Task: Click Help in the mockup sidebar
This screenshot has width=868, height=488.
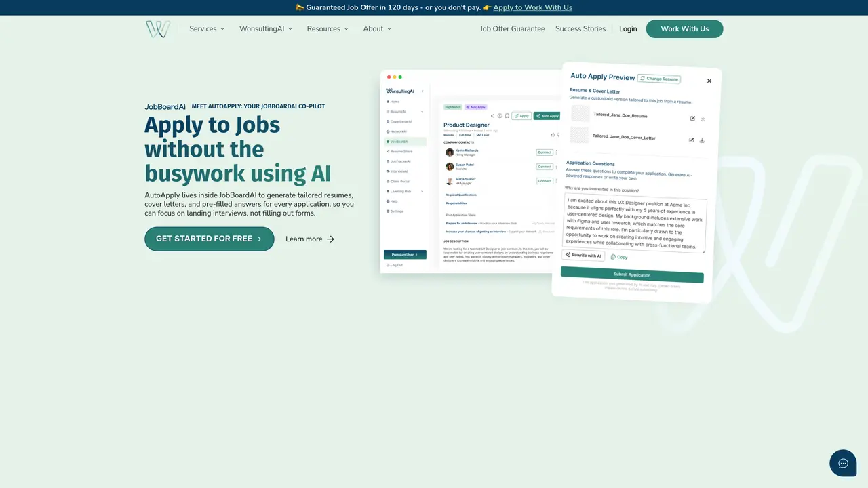Action: 393,201
